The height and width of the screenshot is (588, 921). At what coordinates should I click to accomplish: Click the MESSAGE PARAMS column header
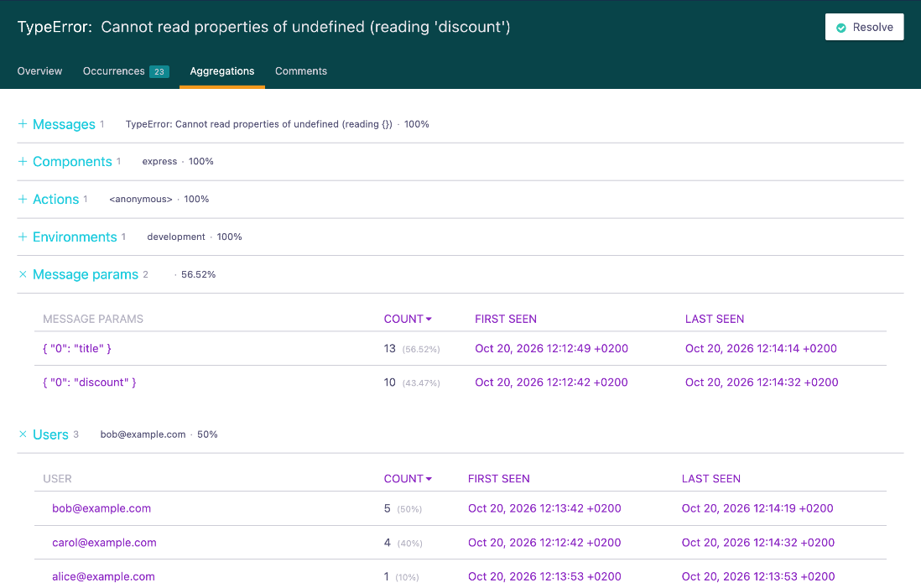point(93,319)
